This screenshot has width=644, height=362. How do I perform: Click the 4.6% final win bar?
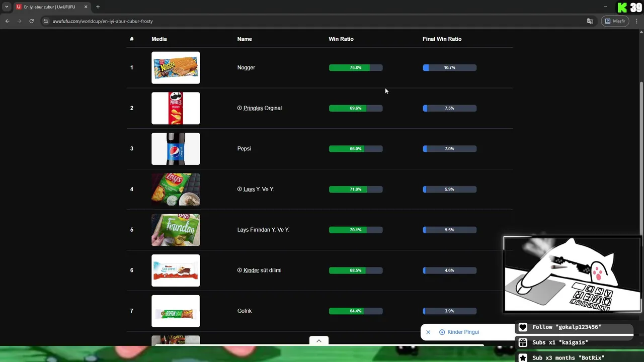pos(449,270)
